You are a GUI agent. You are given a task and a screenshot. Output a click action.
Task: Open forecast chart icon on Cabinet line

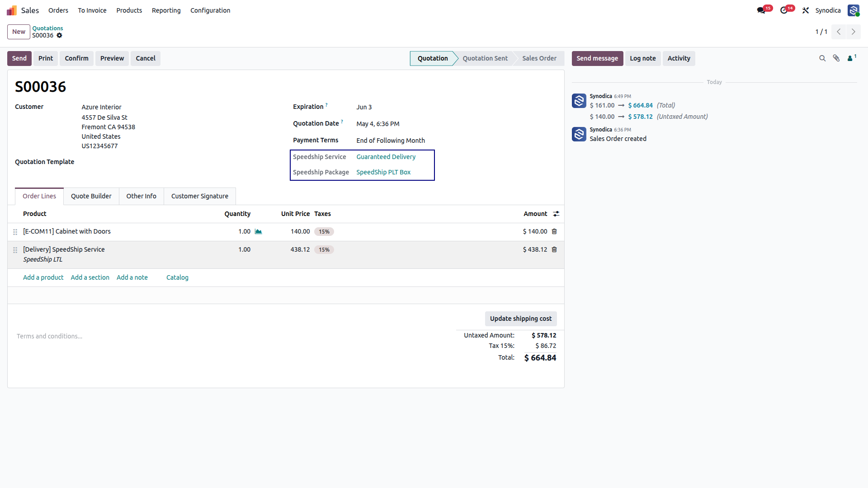click(258, 231)
